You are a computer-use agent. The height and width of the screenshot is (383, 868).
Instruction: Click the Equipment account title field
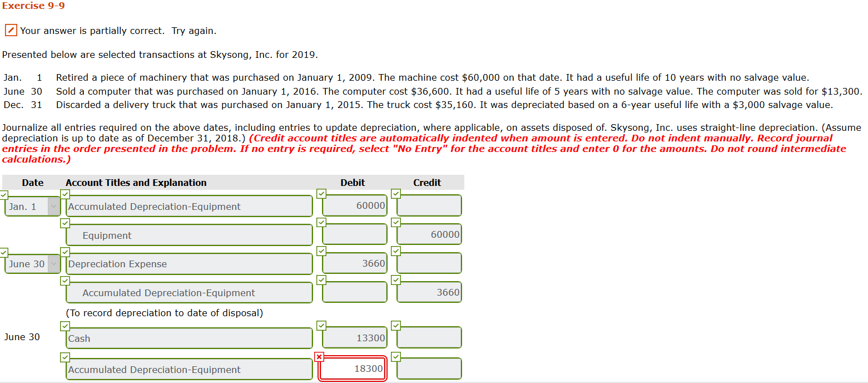[x=190, y=235]
